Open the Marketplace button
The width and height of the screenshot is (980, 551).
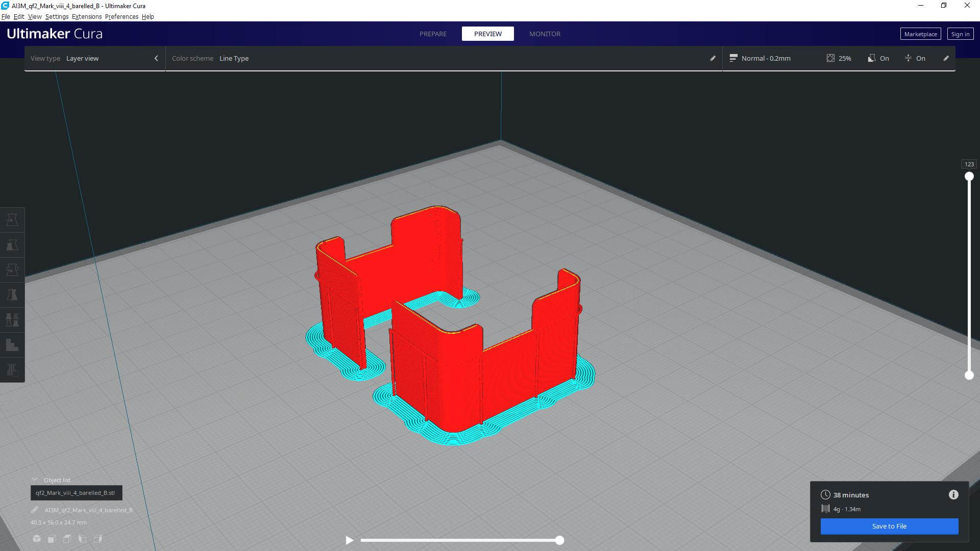(920, 34)
